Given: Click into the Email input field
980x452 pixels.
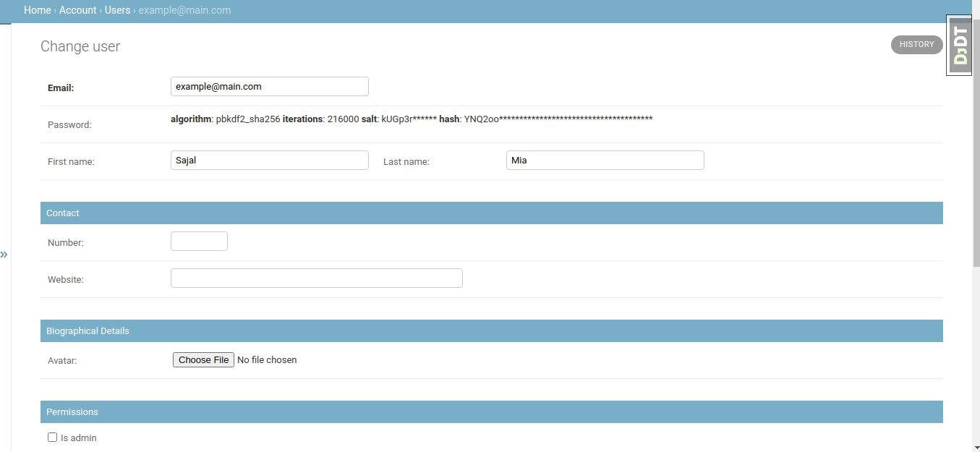Looking at the screenshot, I should pyautogui.click(x=269, y=86).
